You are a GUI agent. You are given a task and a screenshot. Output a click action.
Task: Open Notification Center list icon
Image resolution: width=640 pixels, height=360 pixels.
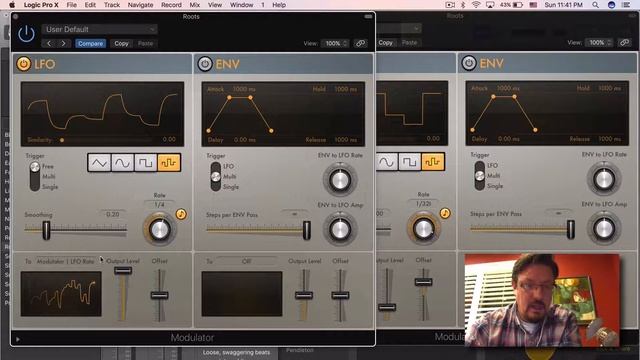pos(626,5)
